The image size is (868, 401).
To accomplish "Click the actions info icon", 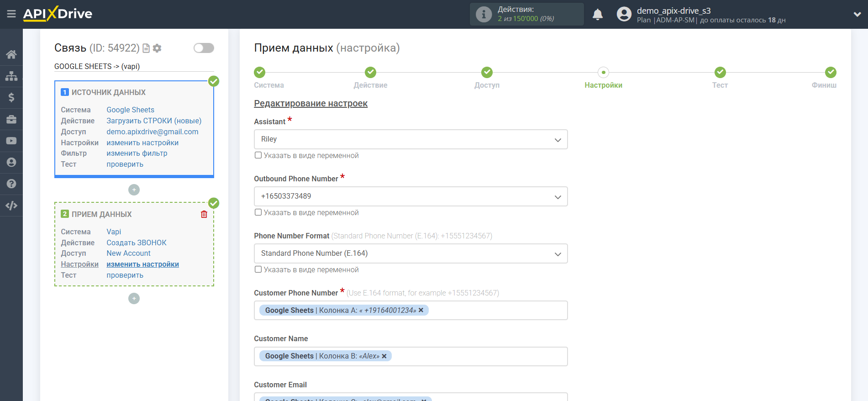I will 484,14.
